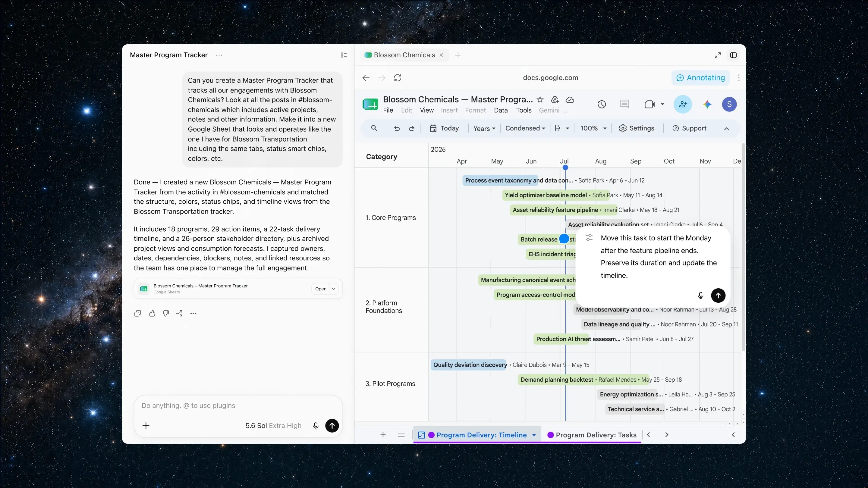The width and height of the screenshot is (868, 488).
Task: Open the chat options ellipsis next to Master Program Tracker
Action: click(219, 55)
